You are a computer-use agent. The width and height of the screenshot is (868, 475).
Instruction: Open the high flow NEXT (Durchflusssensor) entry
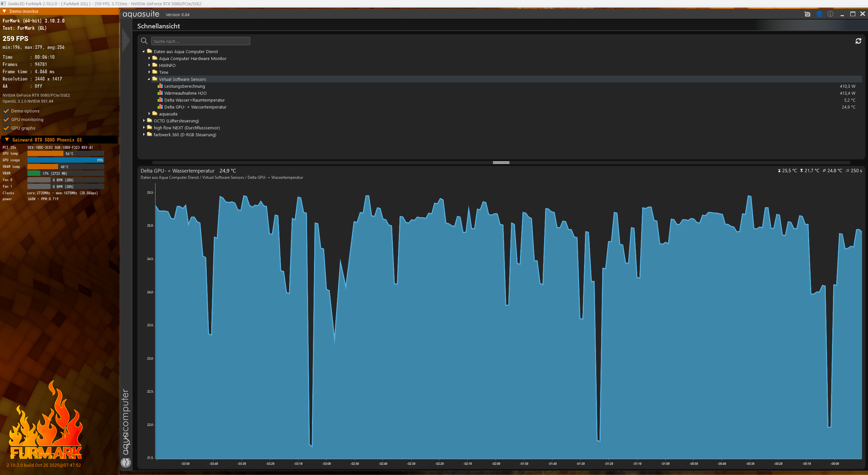coord(187,128)
